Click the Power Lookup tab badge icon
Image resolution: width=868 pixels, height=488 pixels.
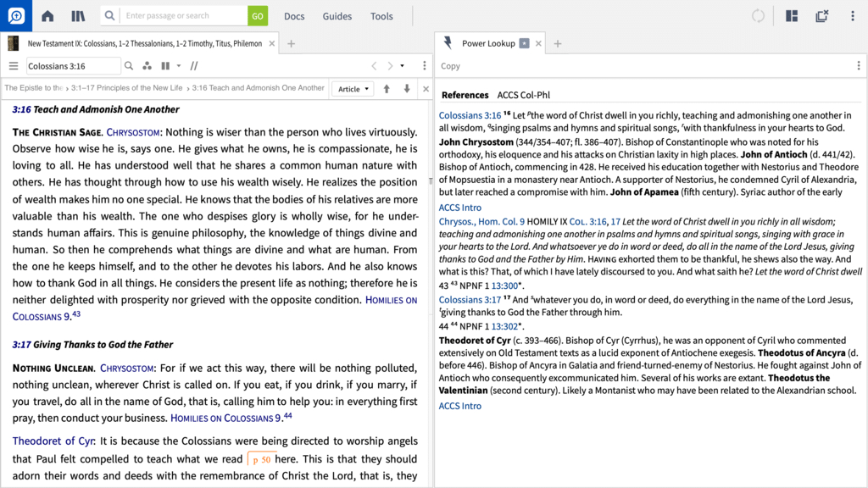[x=524, y=43]
